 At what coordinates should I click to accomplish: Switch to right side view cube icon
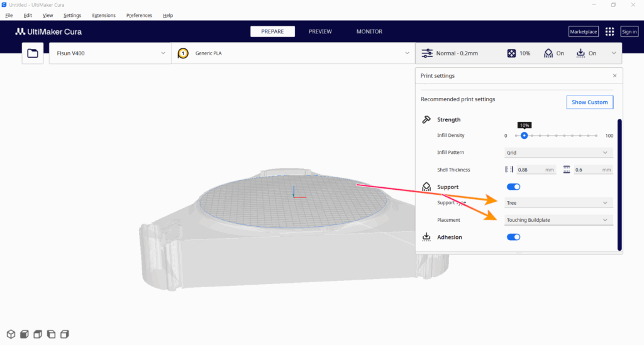click(x=65, y=334)
